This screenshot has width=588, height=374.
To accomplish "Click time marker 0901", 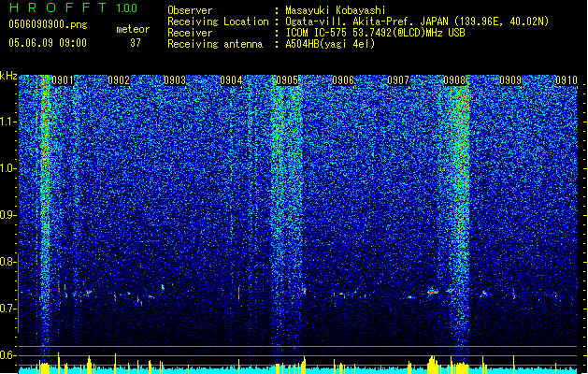I will click(x=63, y=80).
